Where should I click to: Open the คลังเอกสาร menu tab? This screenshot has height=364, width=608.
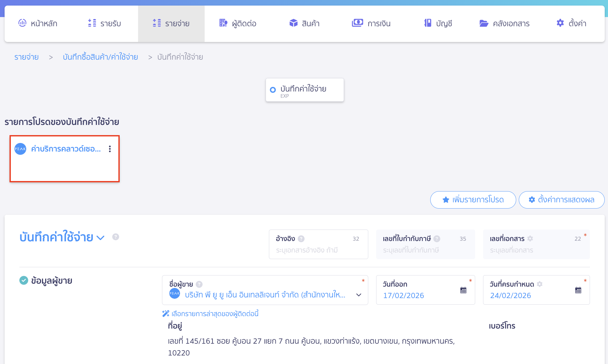[504, 24]
